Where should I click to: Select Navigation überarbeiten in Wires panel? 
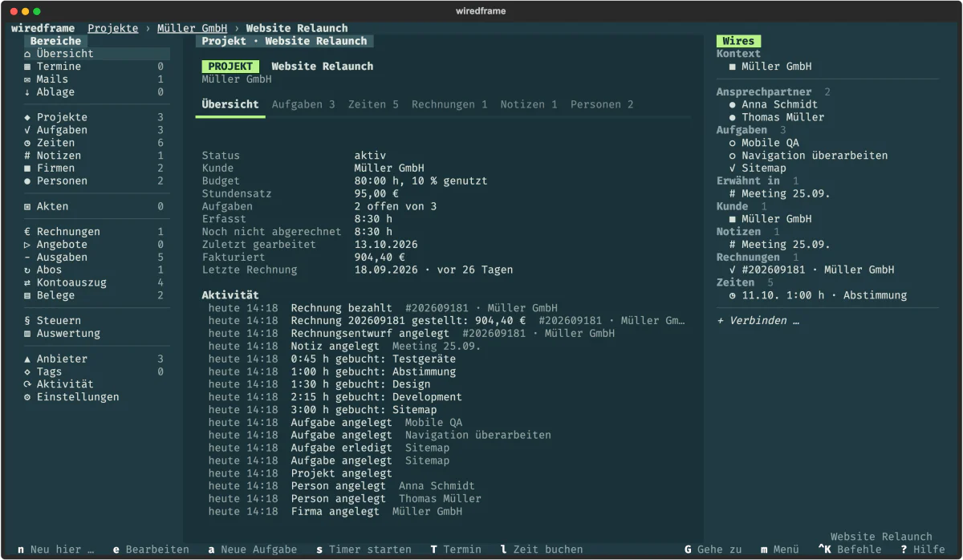808,156
